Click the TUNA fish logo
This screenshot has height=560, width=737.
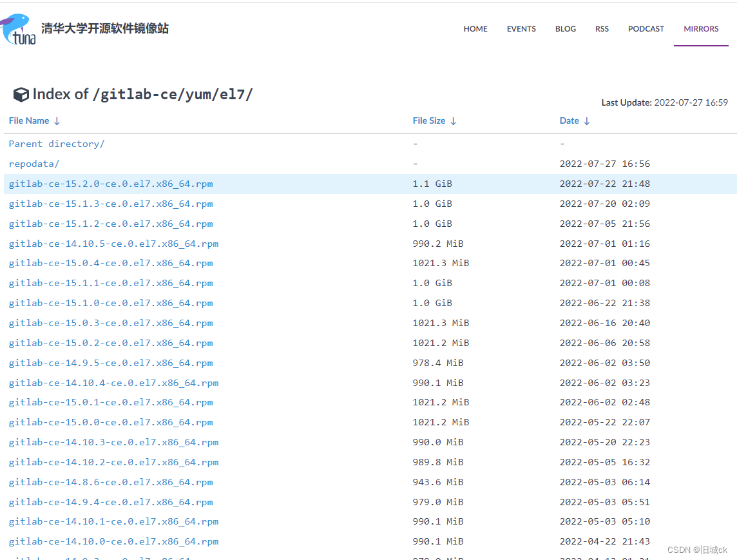18,29
